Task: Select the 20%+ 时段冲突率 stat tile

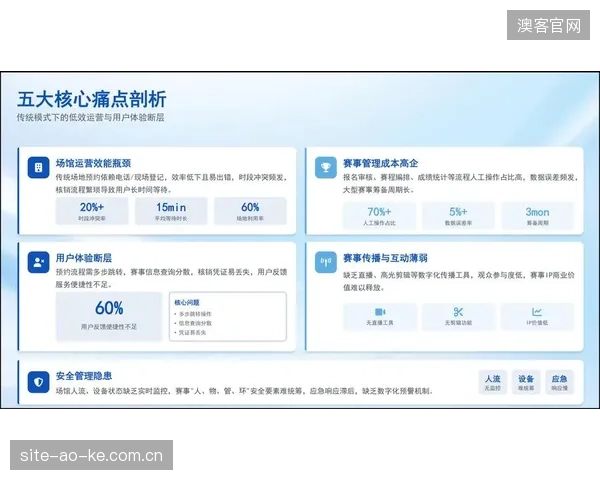Action: [92, 211]
